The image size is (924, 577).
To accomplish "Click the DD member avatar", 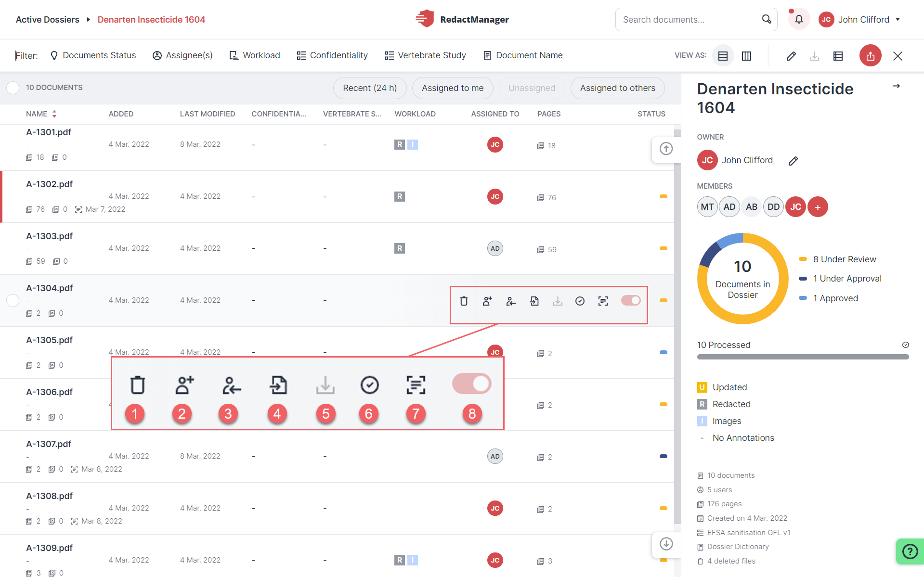I will tap(774, 207).
